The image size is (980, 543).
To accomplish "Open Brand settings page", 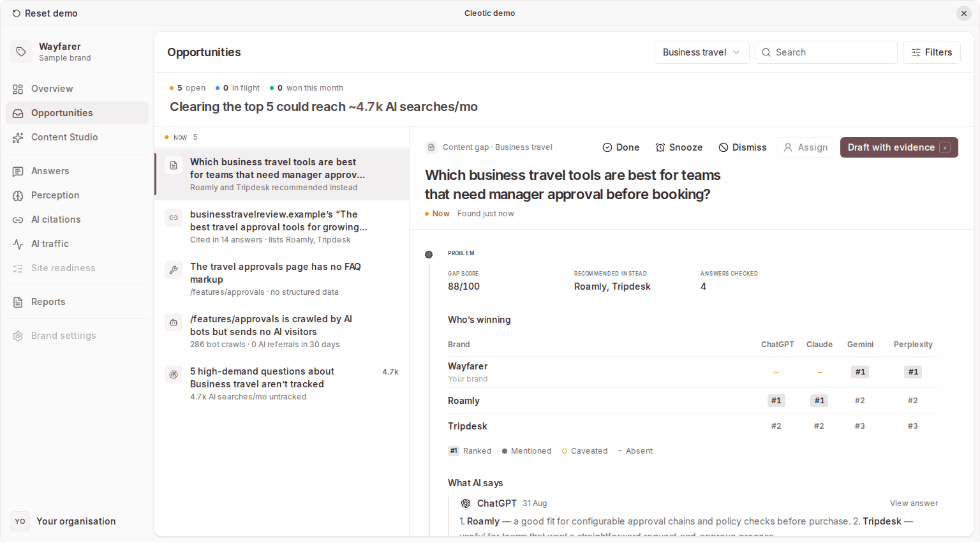I will pyautogui.click(x=77, y=336).
